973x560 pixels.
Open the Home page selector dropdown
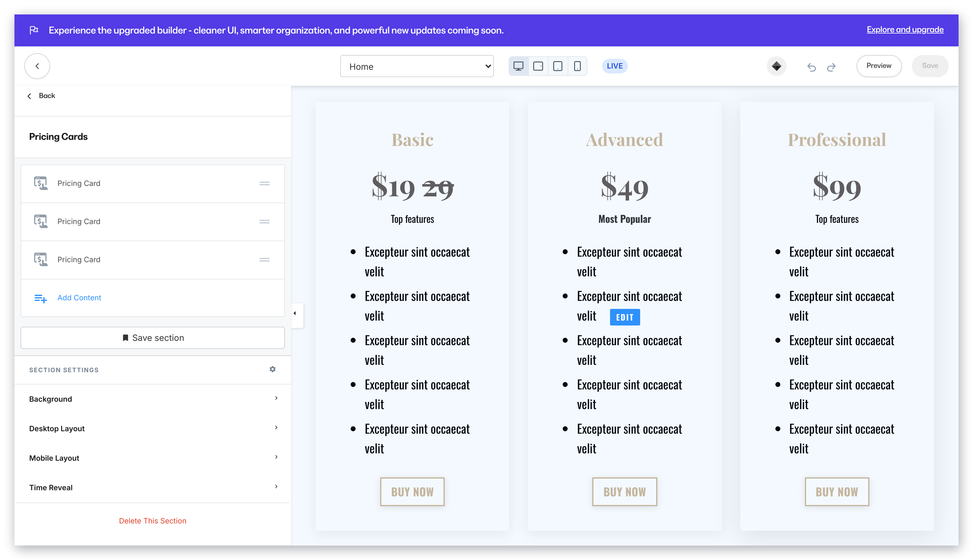[417, 66]
